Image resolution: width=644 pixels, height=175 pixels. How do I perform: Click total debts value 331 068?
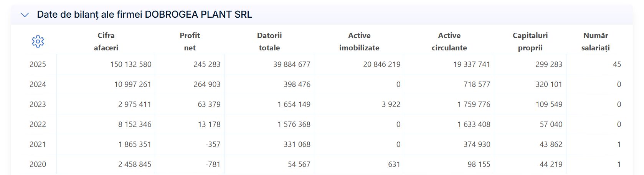297,144
